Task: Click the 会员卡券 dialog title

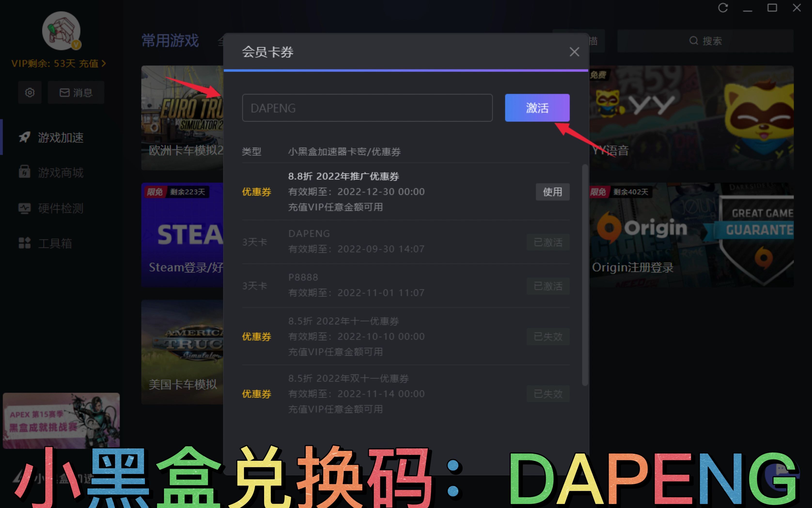Action: (x=267, y=52)
